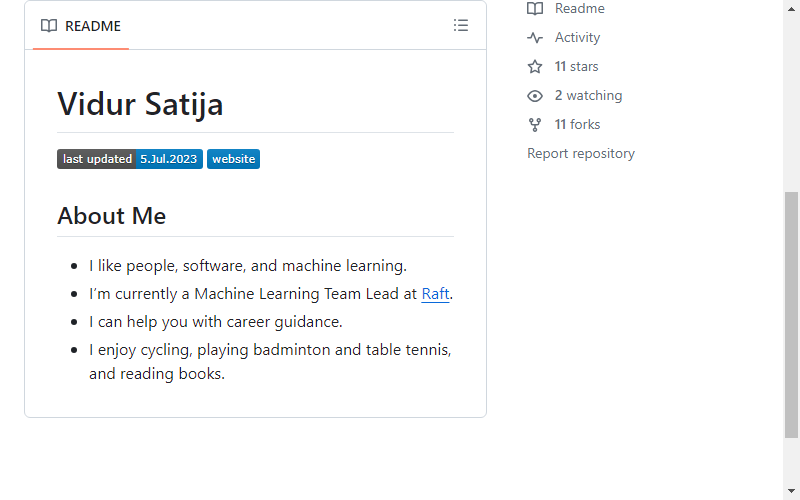800x500 pixels.
Task: Select the README tab label
Action: click(x=93, y=26)
